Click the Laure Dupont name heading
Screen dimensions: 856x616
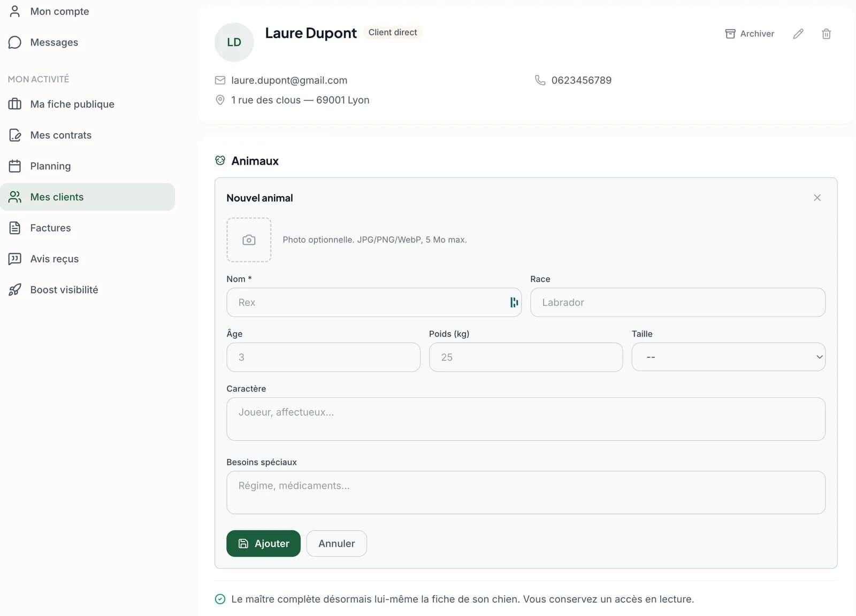pos(311,33)
